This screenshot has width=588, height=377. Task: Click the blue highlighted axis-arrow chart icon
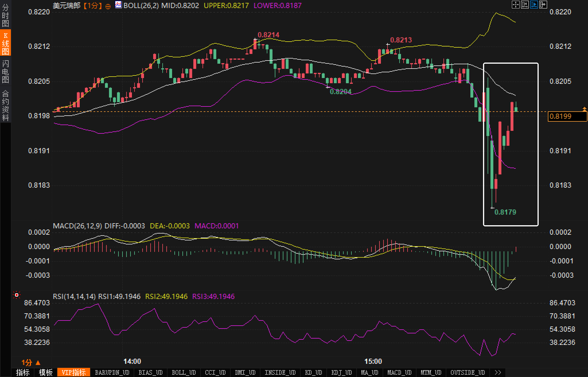[534, 5]
